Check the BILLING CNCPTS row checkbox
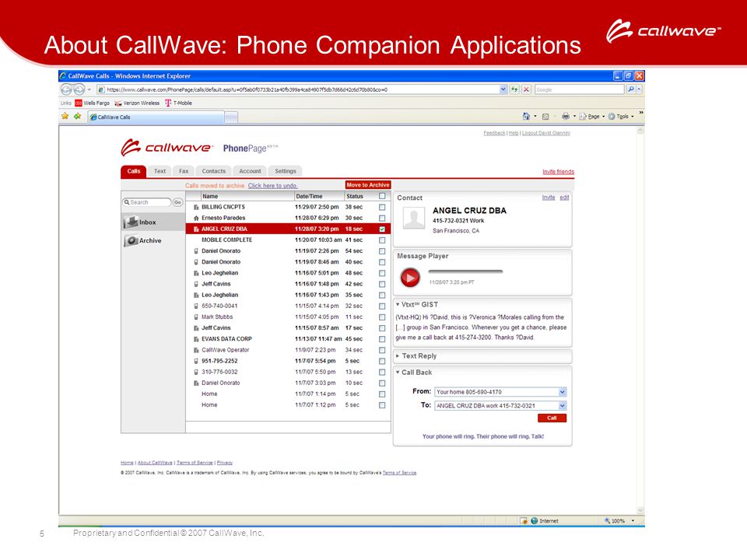Image resolution: width=747 pixels, height=560 pixels. point(382,207)
